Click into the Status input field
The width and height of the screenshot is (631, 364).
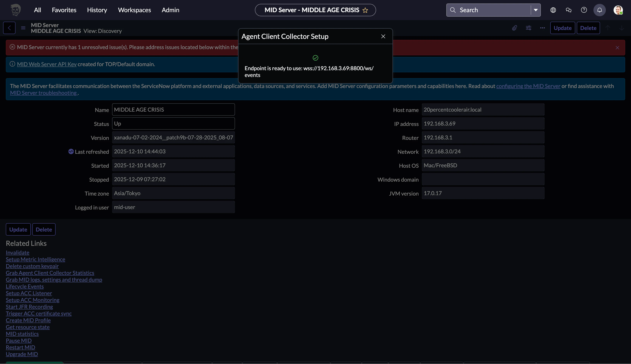173,124
